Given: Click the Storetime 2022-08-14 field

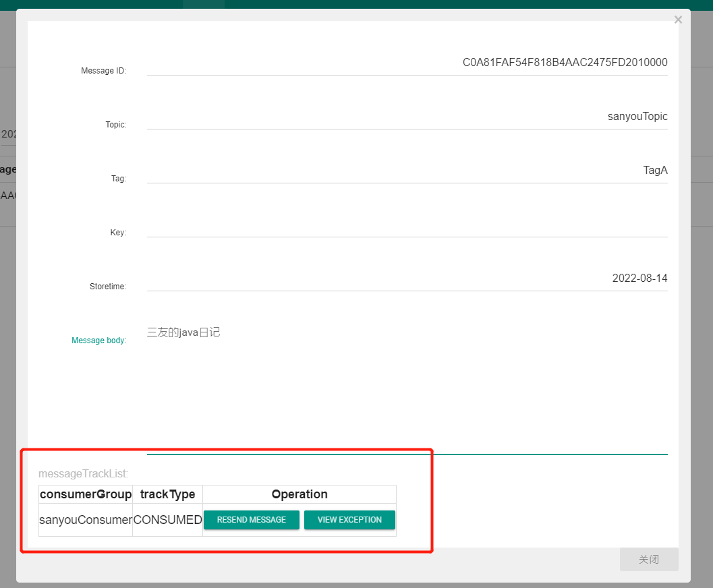Looking at the screenshot, I should pyautogui.click(x=407, y=278).
